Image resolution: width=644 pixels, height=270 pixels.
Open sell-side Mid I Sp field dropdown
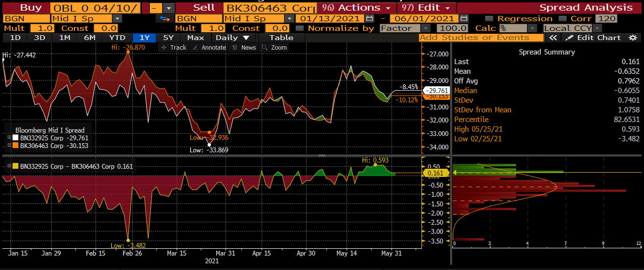(289, 18)
